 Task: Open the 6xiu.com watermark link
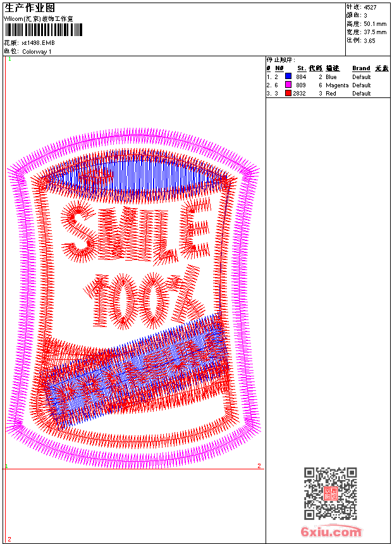click(x=331, y=533)
